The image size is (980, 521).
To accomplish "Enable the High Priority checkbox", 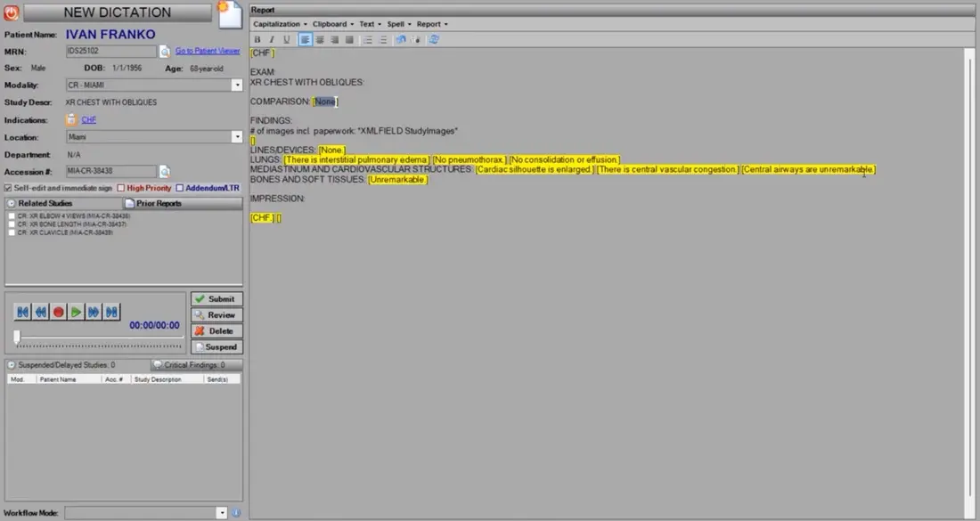I will [x=121, y=188].
